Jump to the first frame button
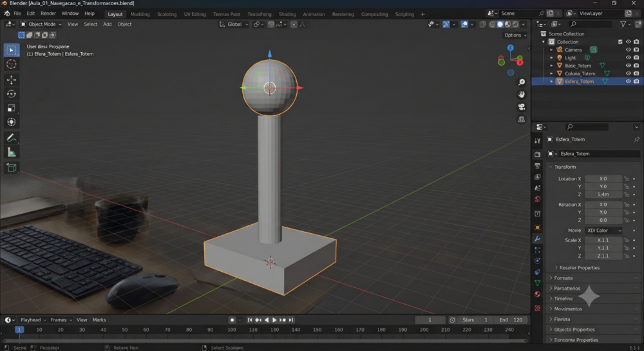The image size is (644, 351). pyautogui.click(x=250, y=320)
